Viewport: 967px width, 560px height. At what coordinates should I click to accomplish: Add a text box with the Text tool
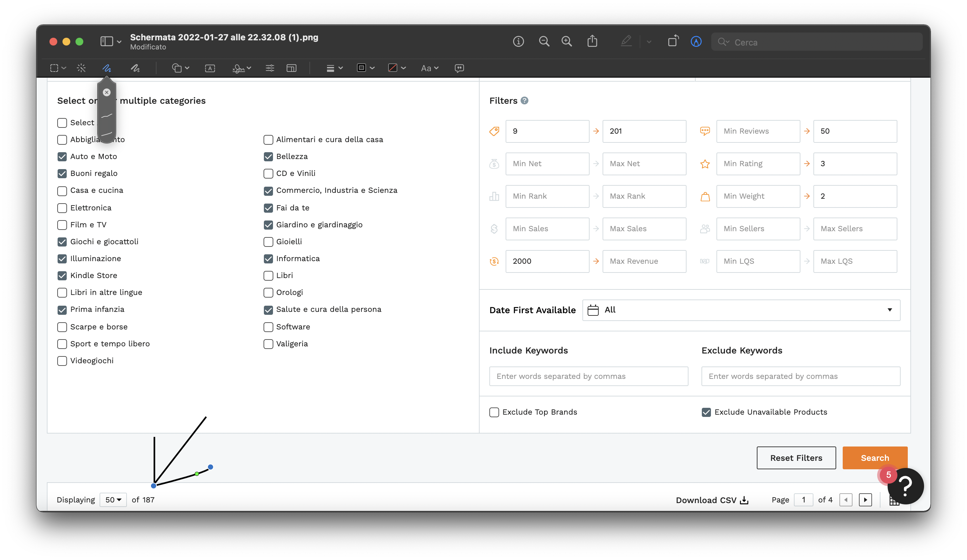[x=210, y=68]
